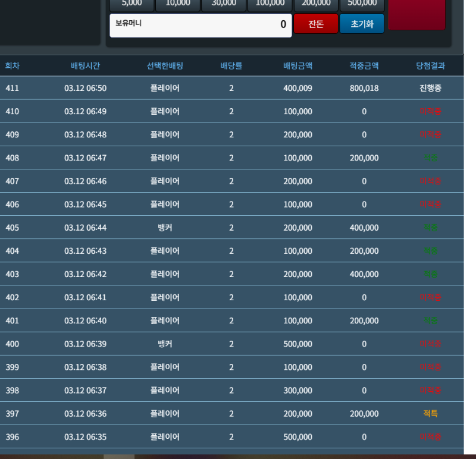Click the 진행중 status in round 411
This screenshot has width=476, height=459.
(x=430, y=89)
